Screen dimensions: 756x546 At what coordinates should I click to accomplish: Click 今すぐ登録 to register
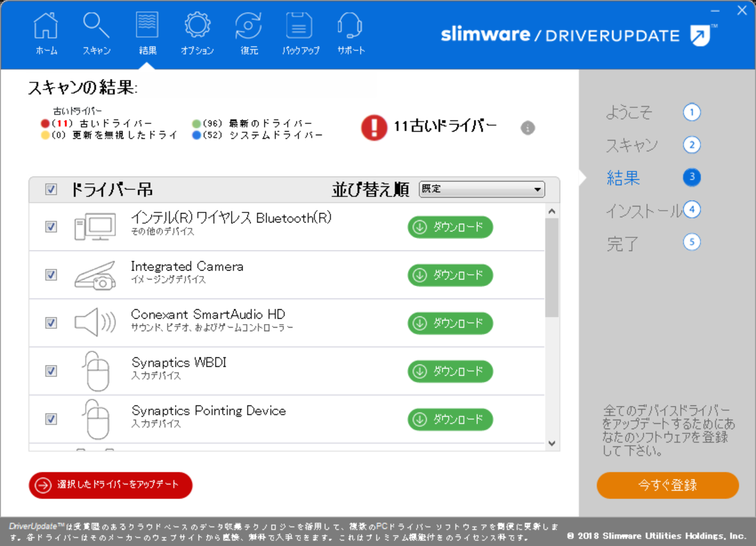(667, 485)
